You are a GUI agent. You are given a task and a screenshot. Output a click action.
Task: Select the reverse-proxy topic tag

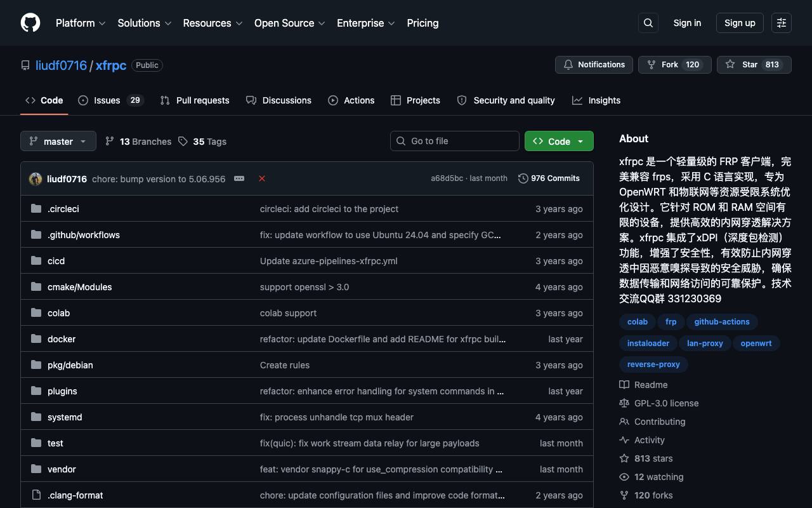click(653, 364)
